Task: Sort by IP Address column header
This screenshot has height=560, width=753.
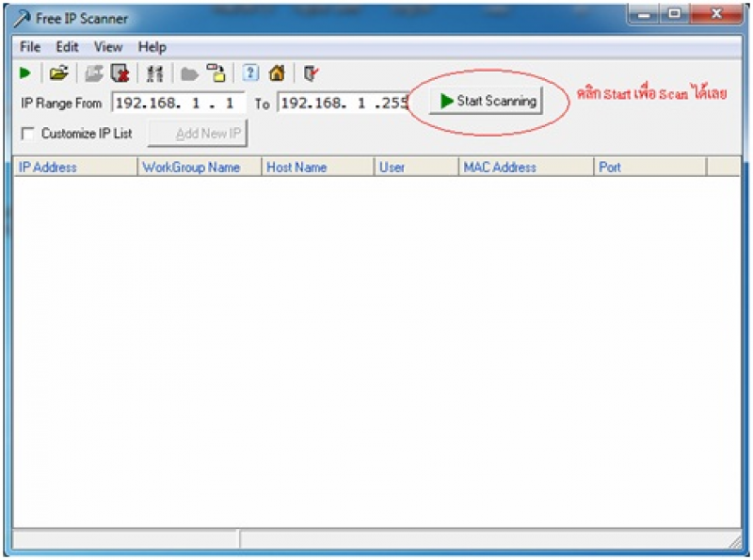Action: click(75, 168)
